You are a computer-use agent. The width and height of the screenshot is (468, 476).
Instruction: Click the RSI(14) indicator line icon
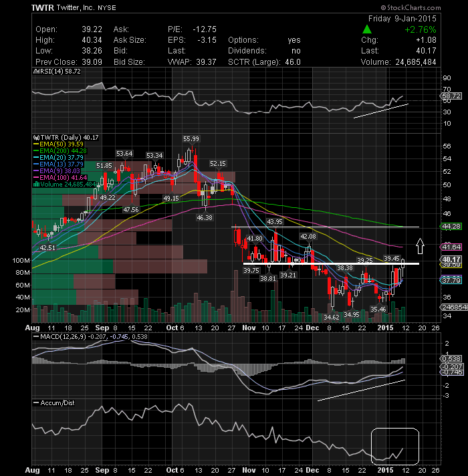click(x=36, y=72)
